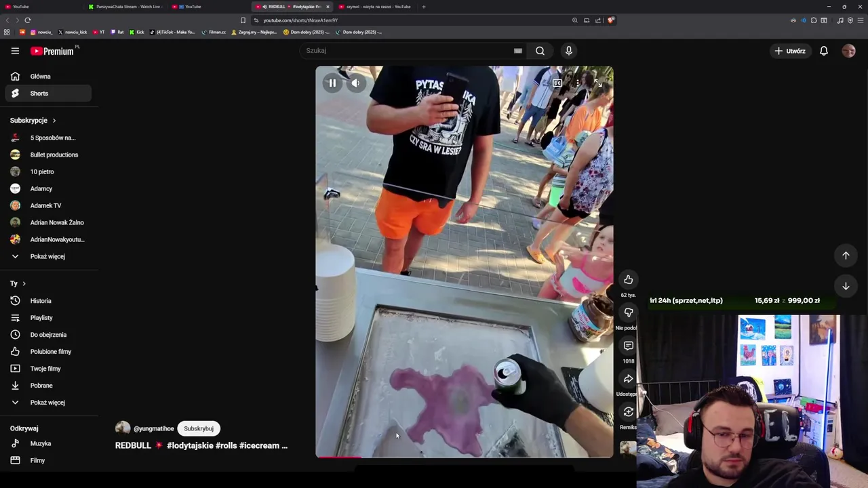The width and height of the screenshot is (868, 488).
Task: Open a new browser tab
Action: click(x=424, y=7)
